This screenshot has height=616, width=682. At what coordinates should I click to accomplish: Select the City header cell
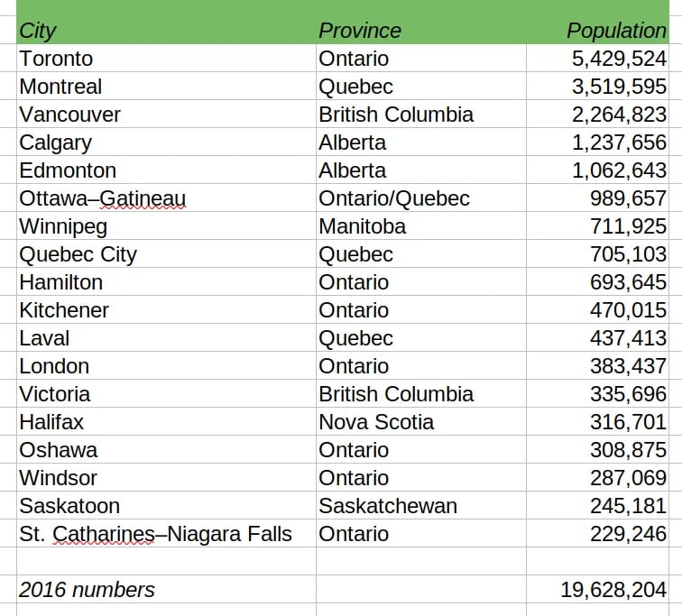click(x=166, y=30)
